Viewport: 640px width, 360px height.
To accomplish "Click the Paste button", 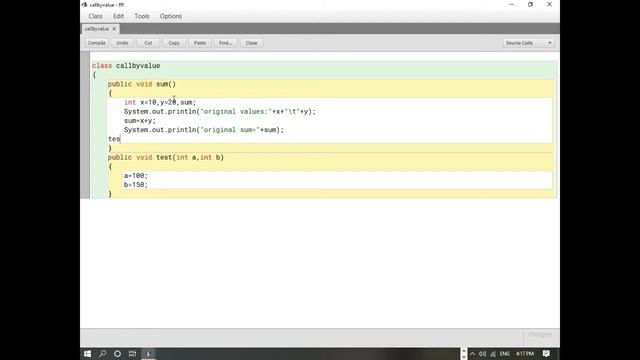I will click(200, 43).
